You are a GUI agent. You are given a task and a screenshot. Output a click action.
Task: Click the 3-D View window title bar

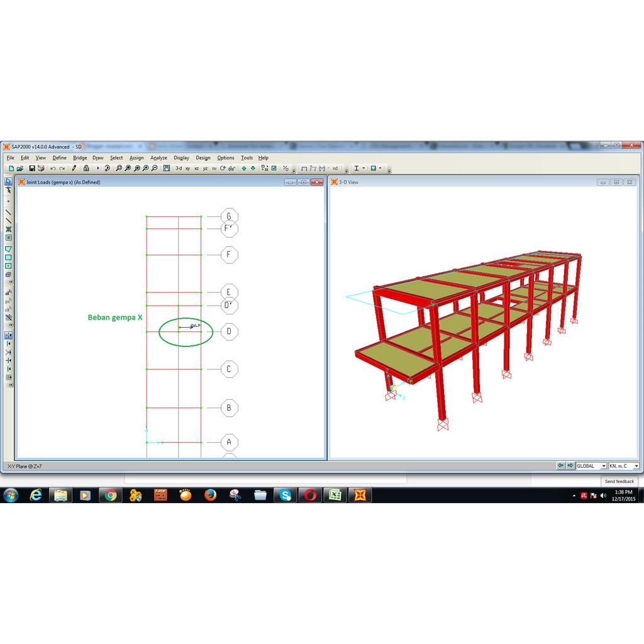point(484,182)
